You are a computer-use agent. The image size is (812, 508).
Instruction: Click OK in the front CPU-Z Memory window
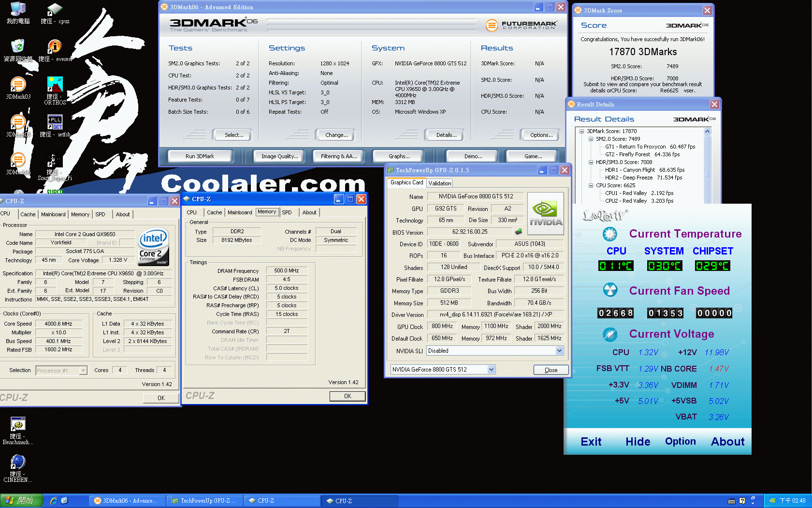(348, 396)
